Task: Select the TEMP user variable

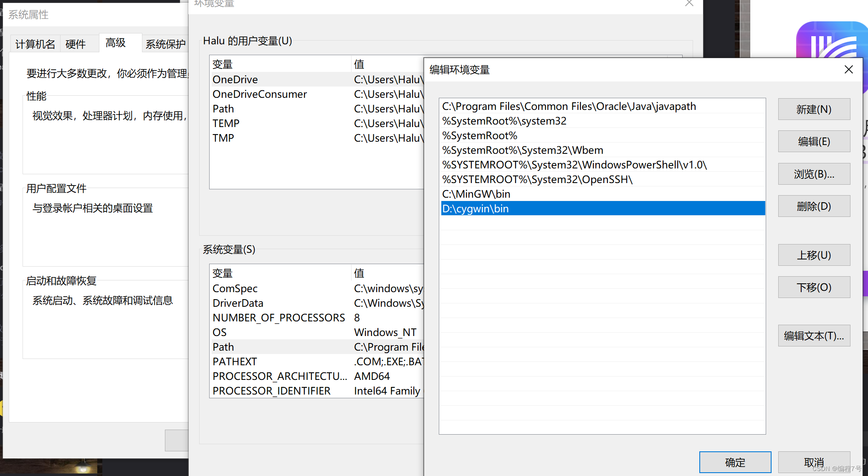Action: click(x=317, y=123)
